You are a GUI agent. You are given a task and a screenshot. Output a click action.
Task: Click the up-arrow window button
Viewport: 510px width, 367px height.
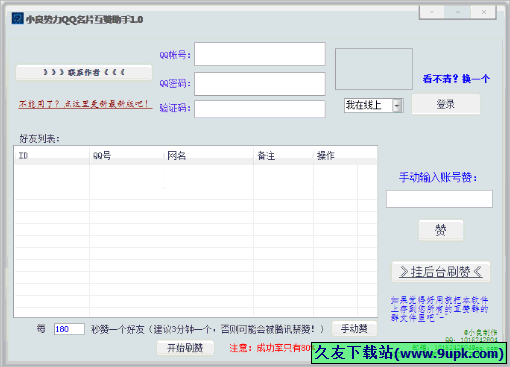tap(457, 12)
